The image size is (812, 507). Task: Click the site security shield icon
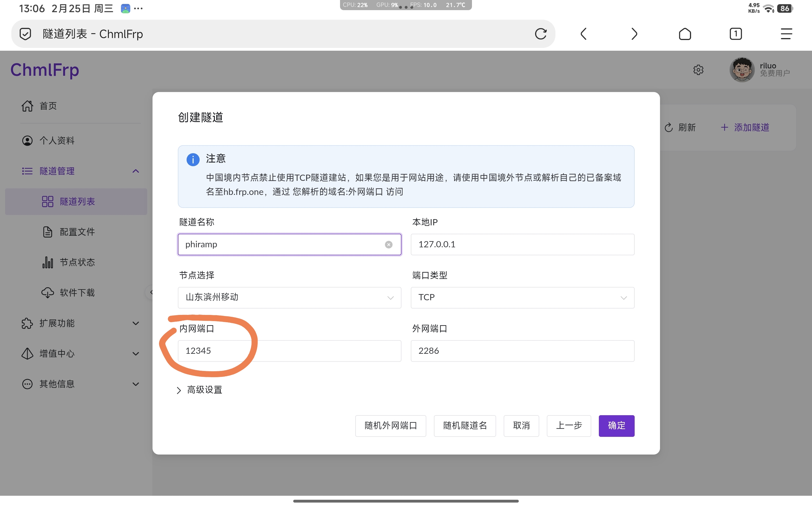pyautogui.click(x=25, y=34)
